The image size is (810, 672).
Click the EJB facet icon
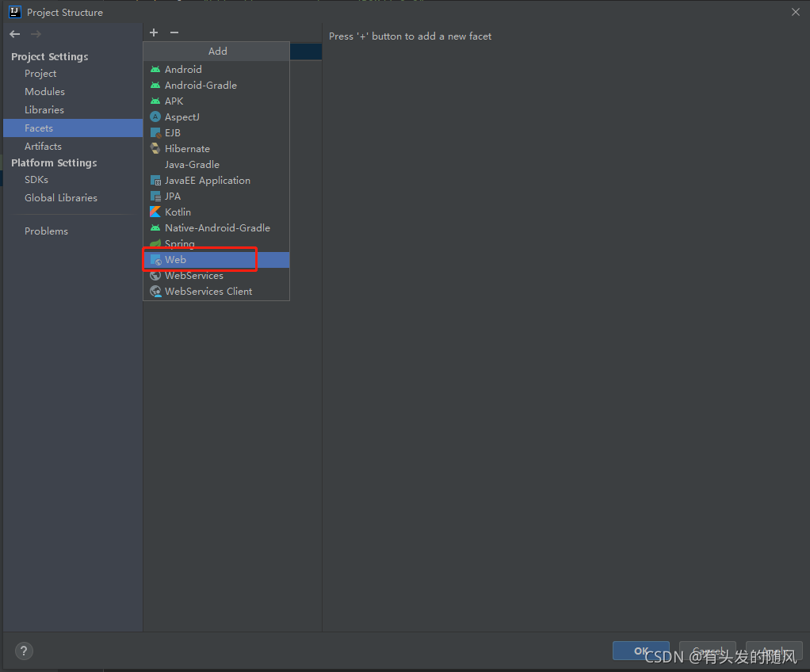coord(155,133)
